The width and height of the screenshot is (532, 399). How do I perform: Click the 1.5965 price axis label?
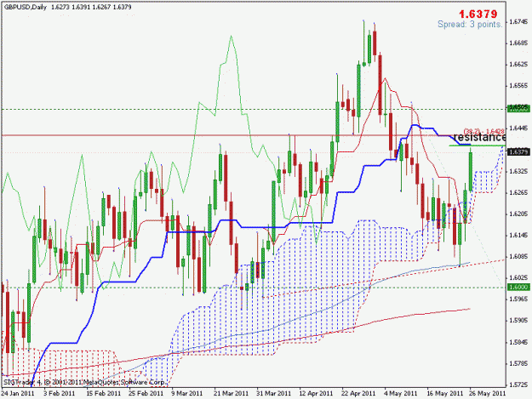click(518, 299)
